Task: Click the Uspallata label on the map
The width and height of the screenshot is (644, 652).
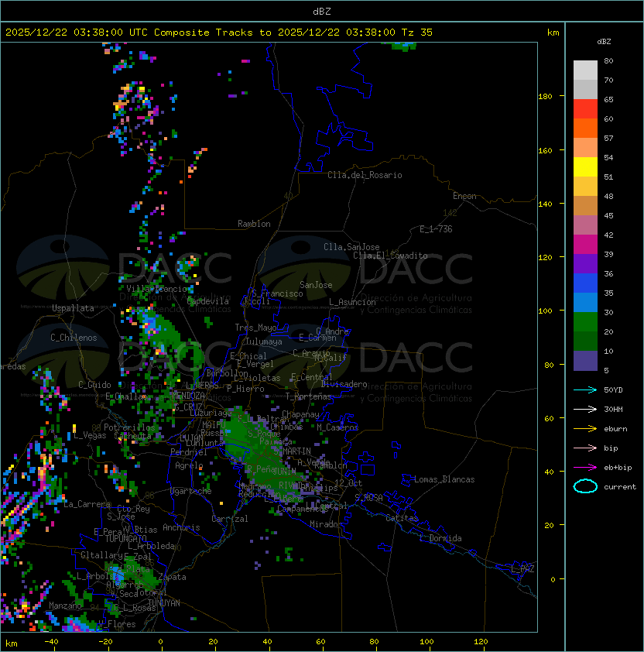Action: pyautogui.click(x=73, y=308)
